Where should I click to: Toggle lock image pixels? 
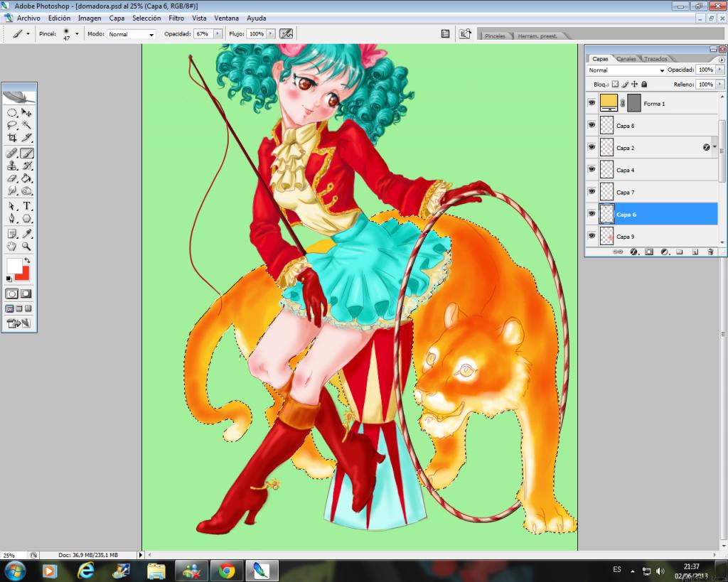point(625,85)
